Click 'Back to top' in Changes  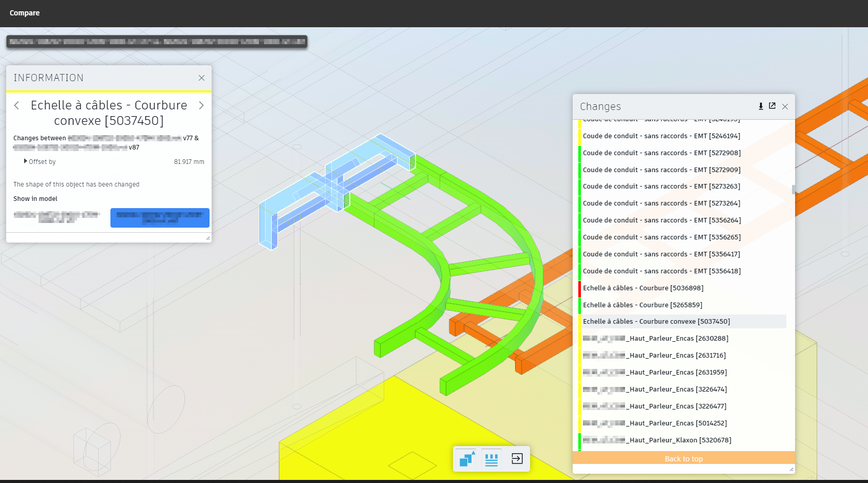683,458
